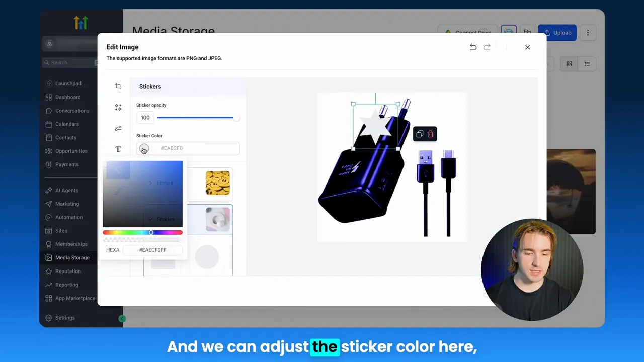Duplicate the selected star sticker
This screenshot has height=362, width=644.
420,134
